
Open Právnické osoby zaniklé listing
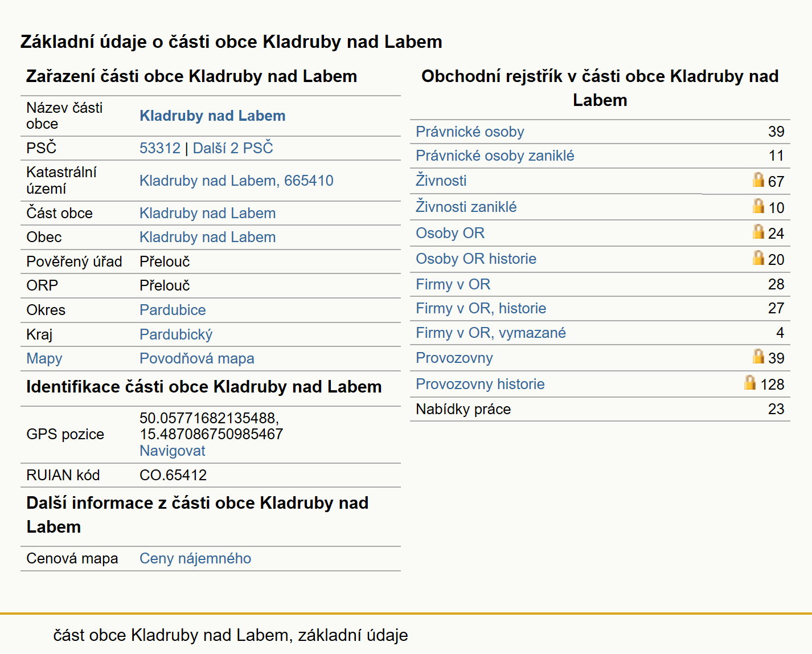click(x=495, y=156)
